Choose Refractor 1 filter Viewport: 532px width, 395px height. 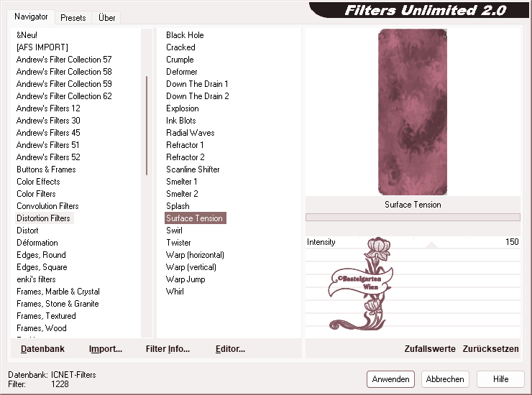click(x=185, y=145)
